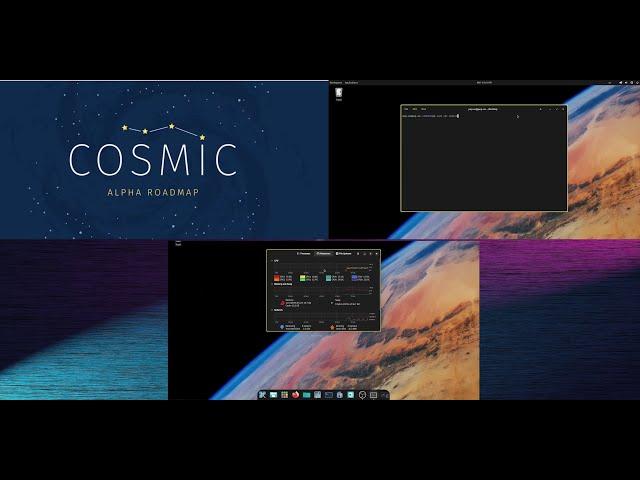Open the shopping bag store icon in dock
This screenshot has height=480, width=640.
[340, 395]
